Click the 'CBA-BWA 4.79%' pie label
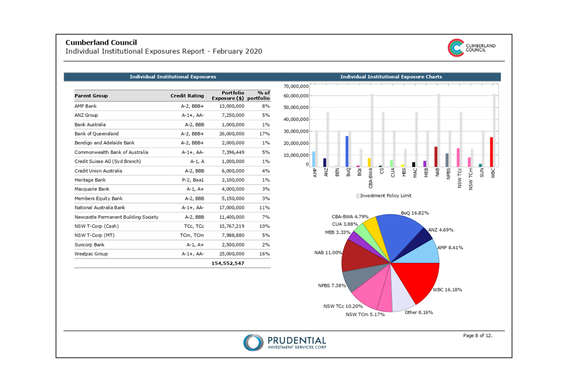Image resolution: width=568 pixels, height=392 pixels. click(350, 217)
